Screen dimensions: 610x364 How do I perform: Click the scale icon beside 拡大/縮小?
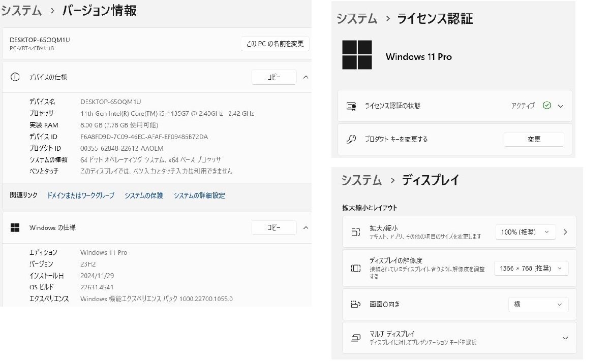pos(356,232)
